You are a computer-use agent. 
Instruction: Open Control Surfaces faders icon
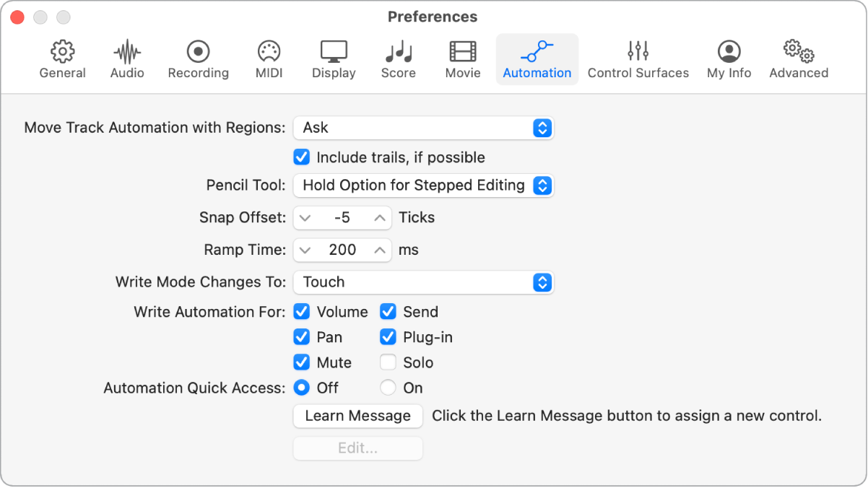coord(638,52)
